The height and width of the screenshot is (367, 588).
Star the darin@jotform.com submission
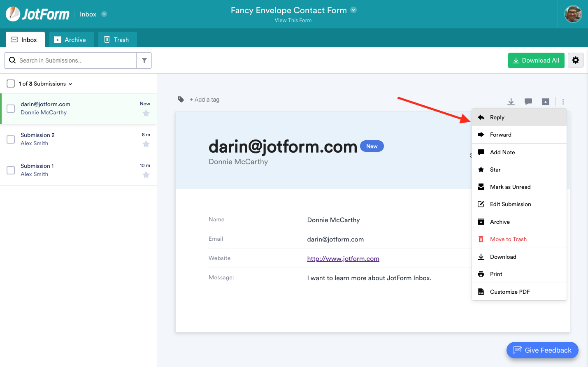tap(146, 113)
